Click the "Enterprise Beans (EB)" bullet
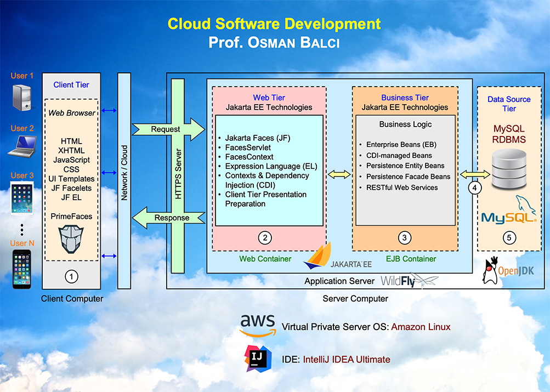 coord(401,144)
